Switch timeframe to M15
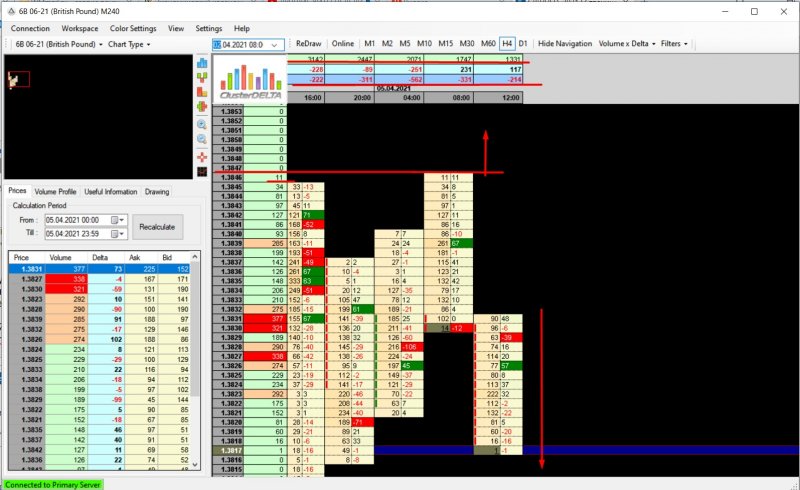Screen dimensions: 800x490 [446, 44]
